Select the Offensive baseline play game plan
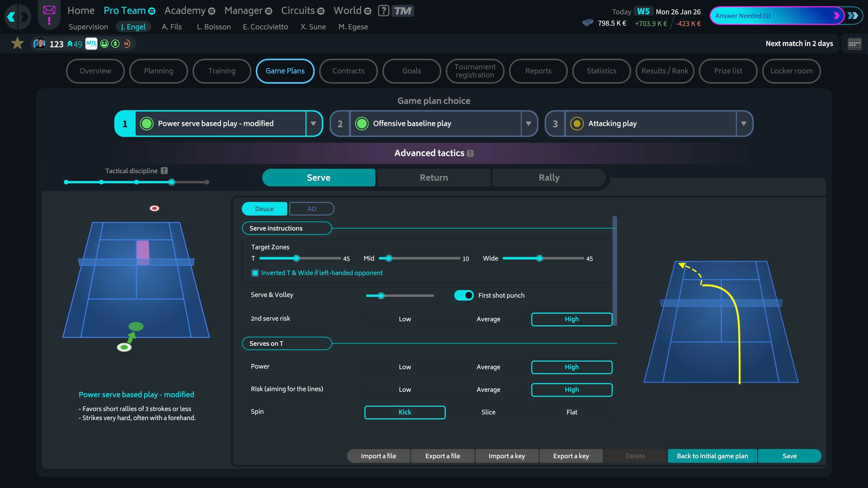The height and width of the screenshot is (488, 868). 436,123
